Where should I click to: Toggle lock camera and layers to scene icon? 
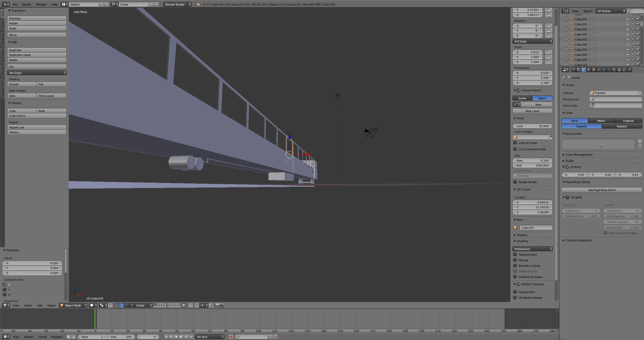[x=184, y=305]
